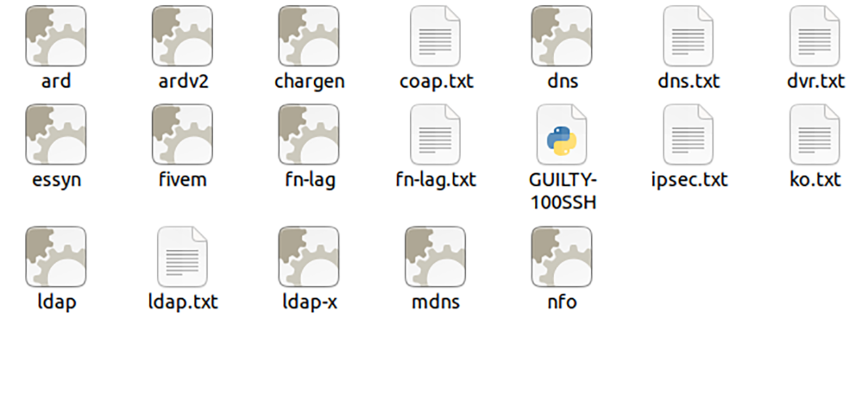Click the GUILTY-100SSH file name label
The image size is (868, 411).
pyautogui.click(x=562, y=191)
